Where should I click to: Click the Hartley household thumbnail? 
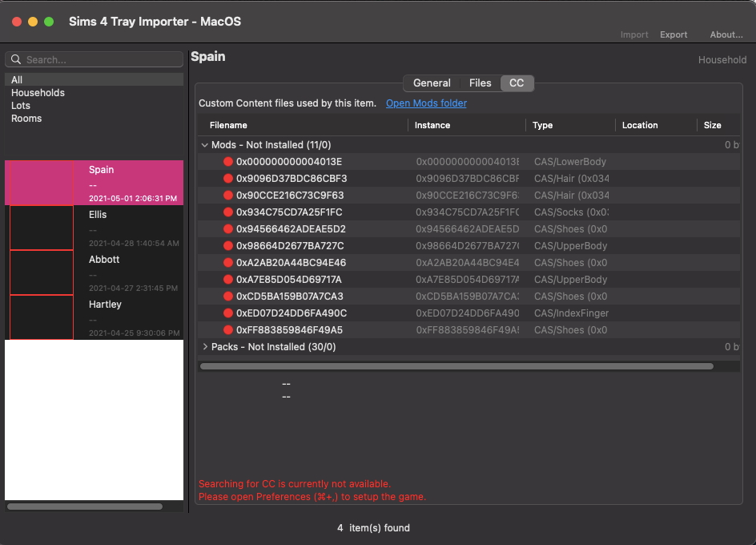coord(42,317)
